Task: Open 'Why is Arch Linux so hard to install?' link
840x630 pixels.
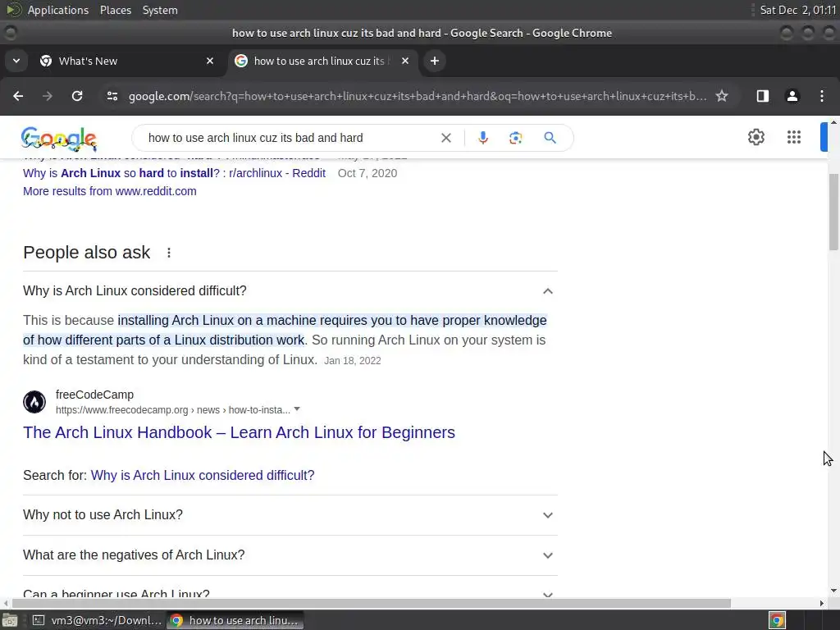Action: [174, 173]
